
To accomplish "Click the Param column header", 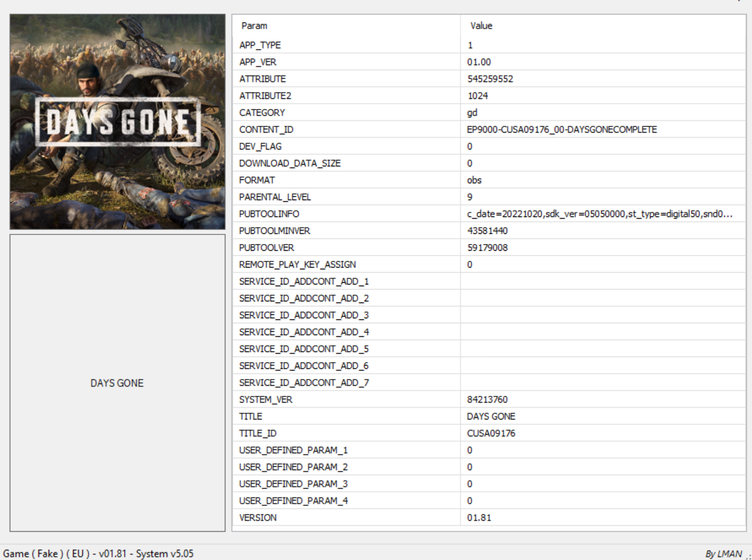I will [254, 26].
